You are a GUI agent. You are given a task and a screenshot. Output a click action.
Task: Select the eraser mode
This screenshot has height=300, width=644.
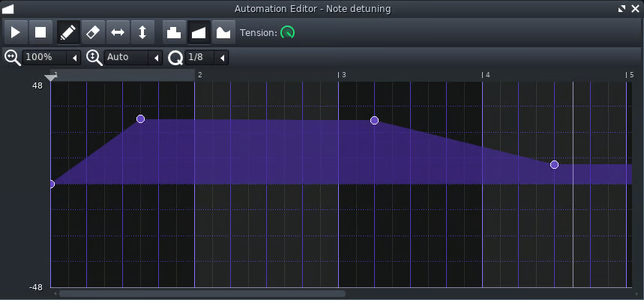tap(93, 33)
